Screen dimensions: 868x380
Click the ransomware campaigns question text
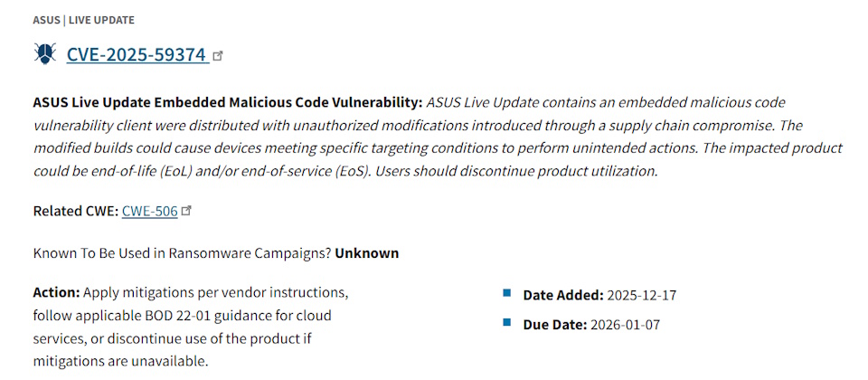[x=182, y=253]
